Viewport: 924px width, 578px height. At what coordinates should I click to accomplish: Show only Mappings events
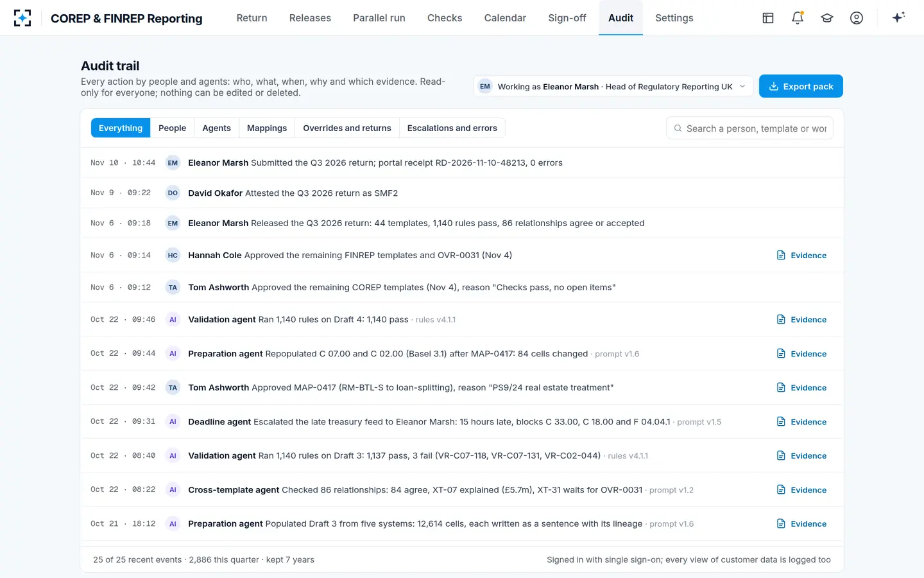point(267,128)
